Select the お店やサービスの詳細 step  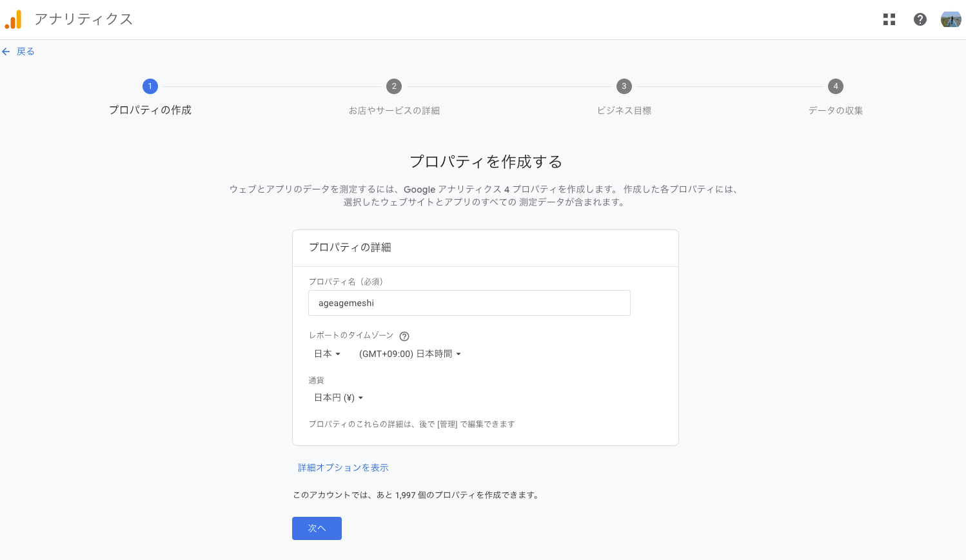coord(394,110)
